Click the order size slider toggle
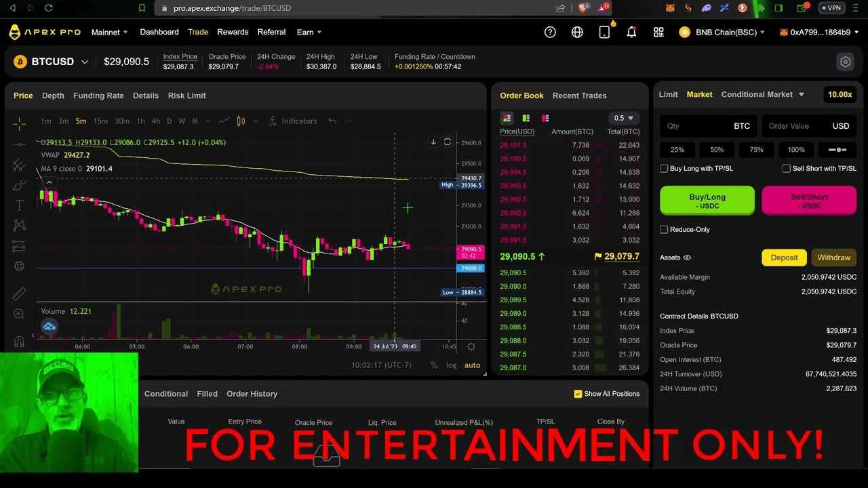 837,150
